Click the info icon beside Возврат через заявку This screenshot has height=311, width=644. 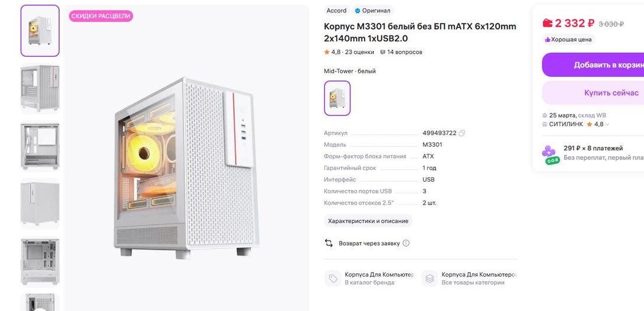(x=406, y=243)
